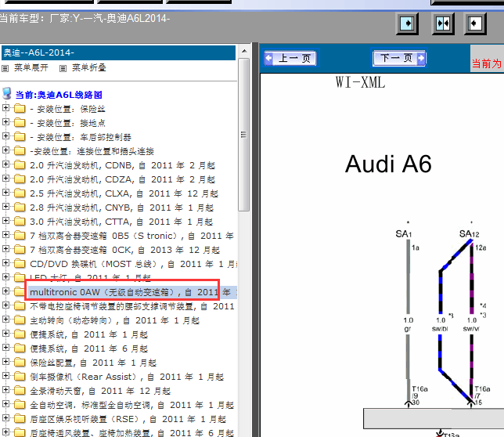Select 后座区娱乐视听装置 (RSE) tree item
504x437 pixels.
click(128, 419)
